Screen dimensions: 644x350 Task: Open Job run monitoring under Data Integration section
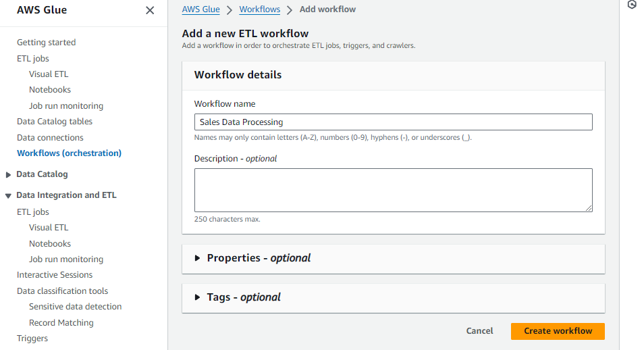(66, 259)
